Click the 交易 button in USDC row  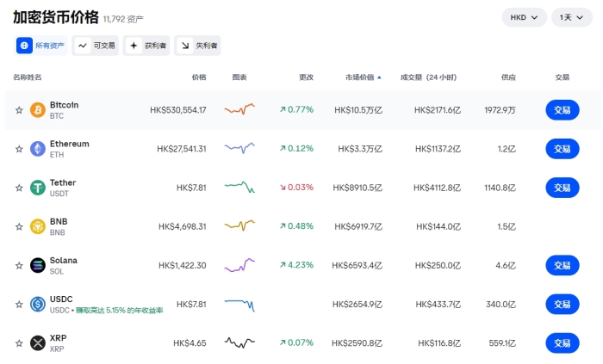(x=562, y=304)
